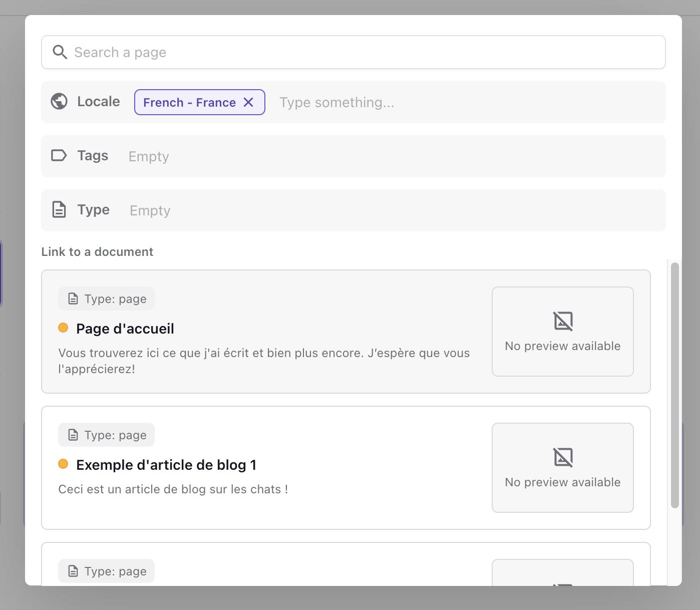This screenshot has height=610, width=700.
Task: Click the orange status dot beside Page d'accueil
Action: click(x=63, y=328)
